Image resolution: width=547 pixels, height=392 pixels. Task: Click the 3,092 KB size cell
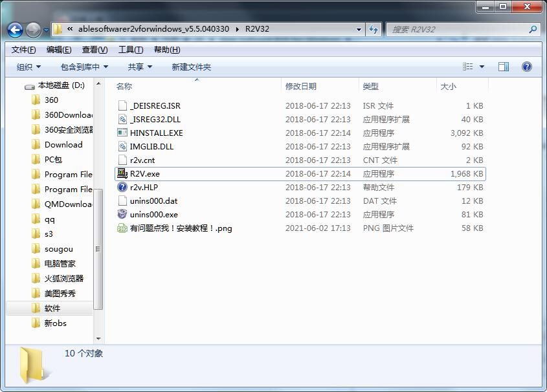tap(467, 133)
